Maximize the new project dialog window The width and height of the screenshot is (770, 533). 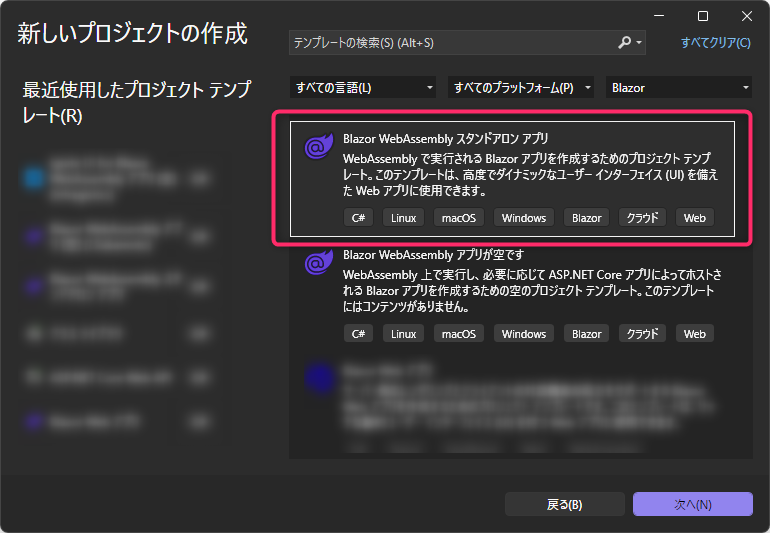click(703, 16)
